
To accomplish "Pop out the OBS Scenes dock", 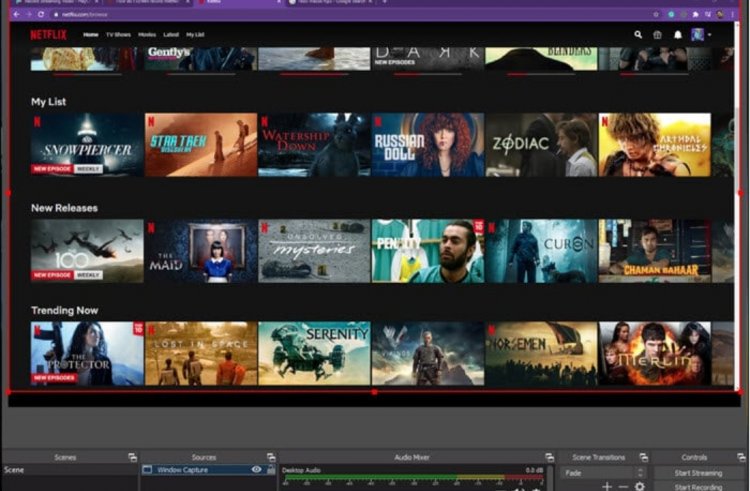I will pos(132,458).
